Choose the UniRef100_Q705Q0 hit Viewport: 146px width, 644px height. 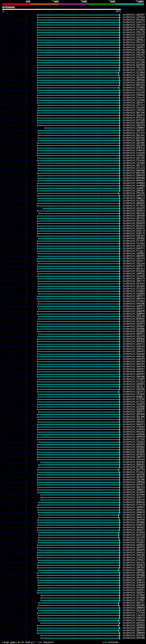133,595
